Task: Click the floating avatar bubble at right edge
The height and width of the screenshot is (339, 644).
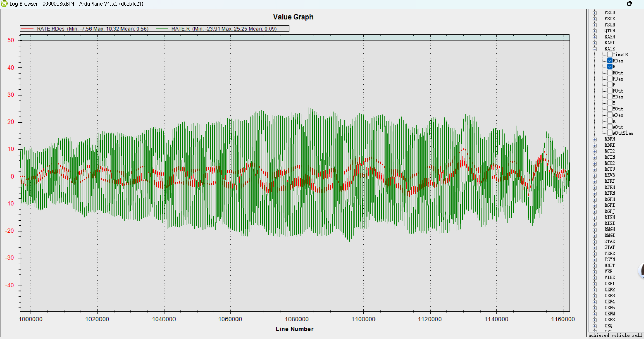Action: click(641, 271)
